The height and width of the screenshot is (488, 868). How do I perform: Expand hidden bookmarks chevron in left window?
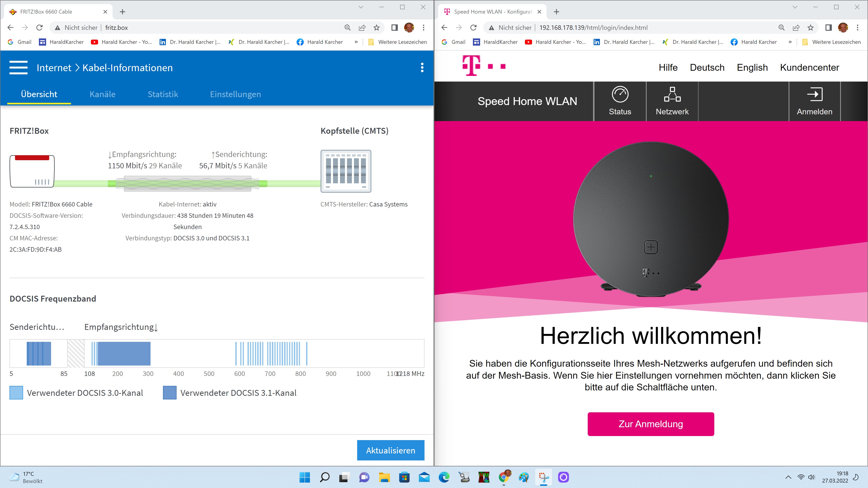(x=356, y=42)
